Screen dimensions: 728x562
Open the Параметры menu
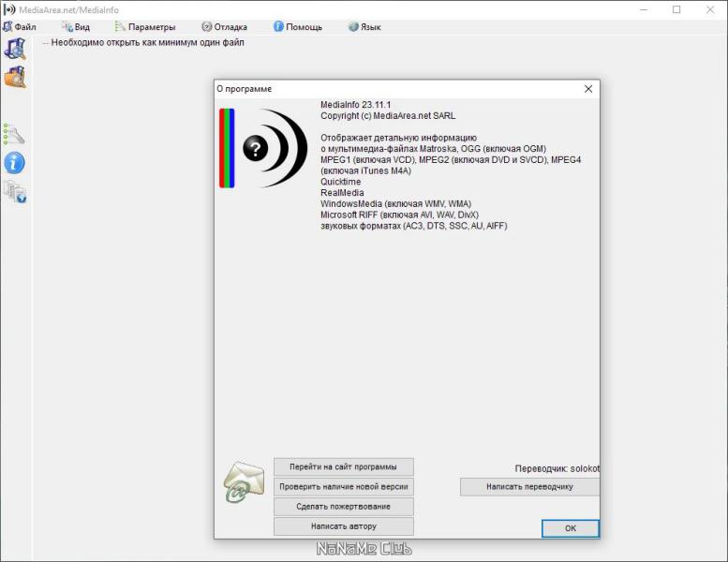tap(145, 27)
